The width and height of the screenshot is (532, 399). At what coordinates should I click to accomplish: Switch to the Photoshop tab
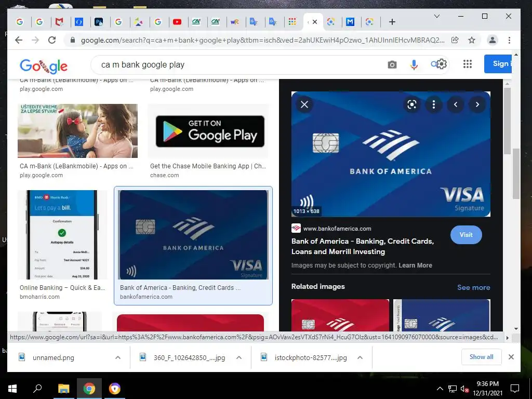tap(99, 22)
